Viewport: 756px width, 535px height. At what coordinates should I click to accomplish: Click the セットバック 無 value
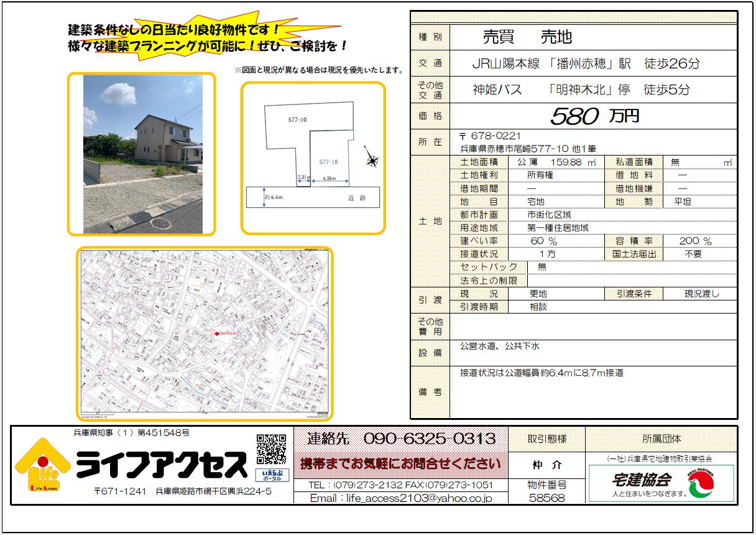542,267
